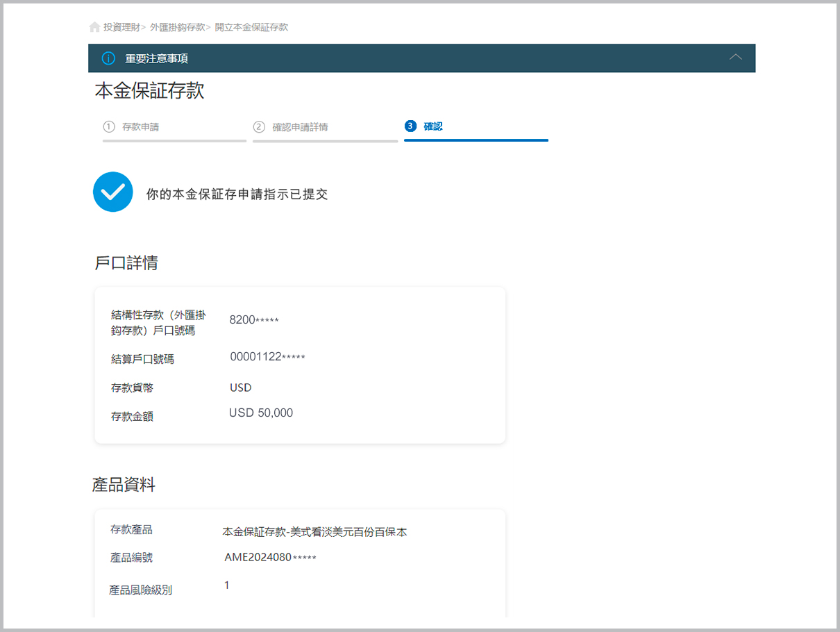Select step 1 存款申請 tab
The height and width of the screenshot is (632, 840).
tap(174, 129)
